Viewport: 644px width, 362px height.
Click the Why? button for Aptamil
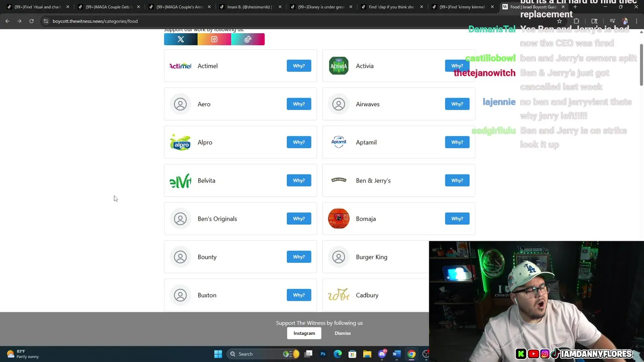pyautogui.click(x=457, y=142)
